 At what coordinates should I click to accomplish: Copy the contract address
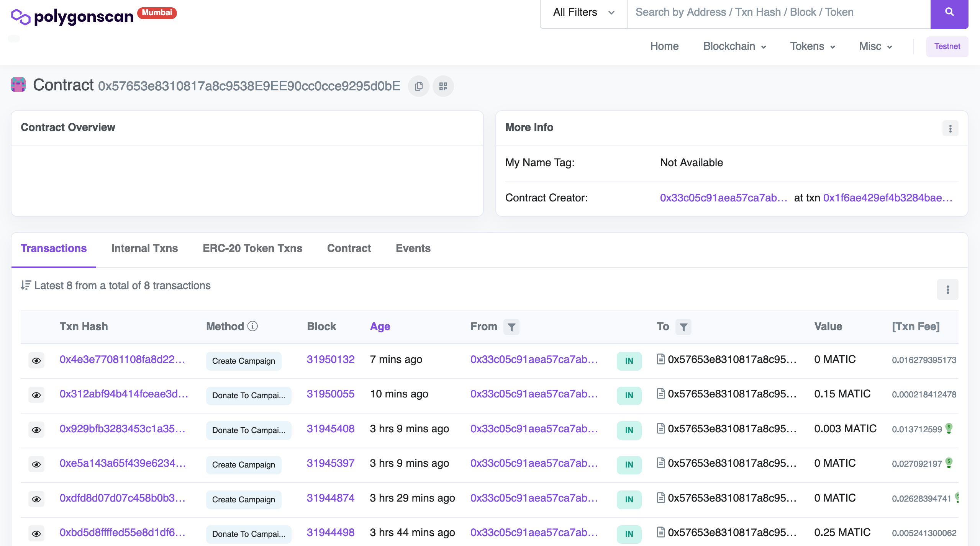tap(418, 86)
